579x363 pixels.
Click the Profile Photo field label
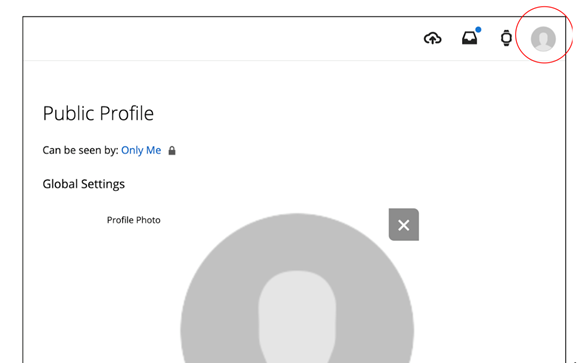pyautogui.click(x=134, y=220)
